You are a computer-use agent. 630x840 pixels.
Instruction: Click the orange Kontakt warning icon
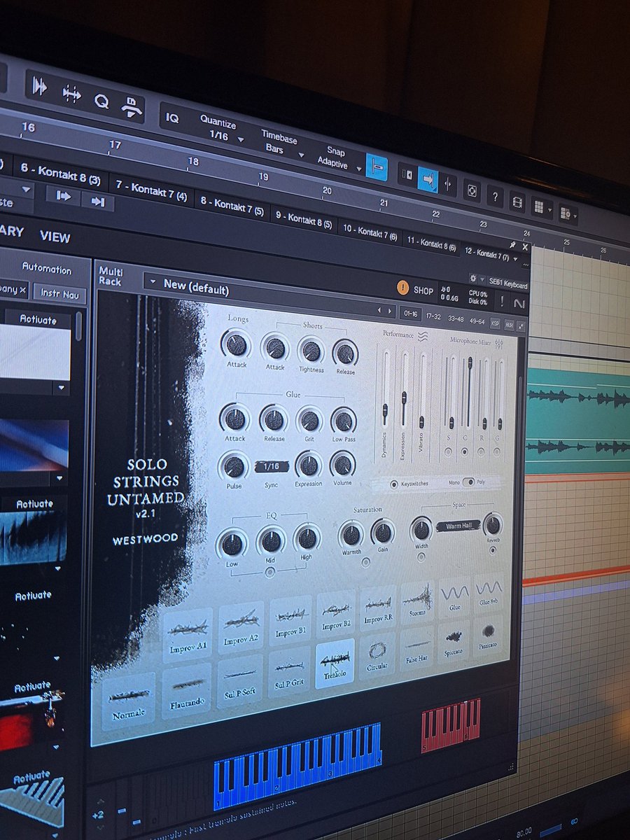pyautogui.click(x=402, y=287)
